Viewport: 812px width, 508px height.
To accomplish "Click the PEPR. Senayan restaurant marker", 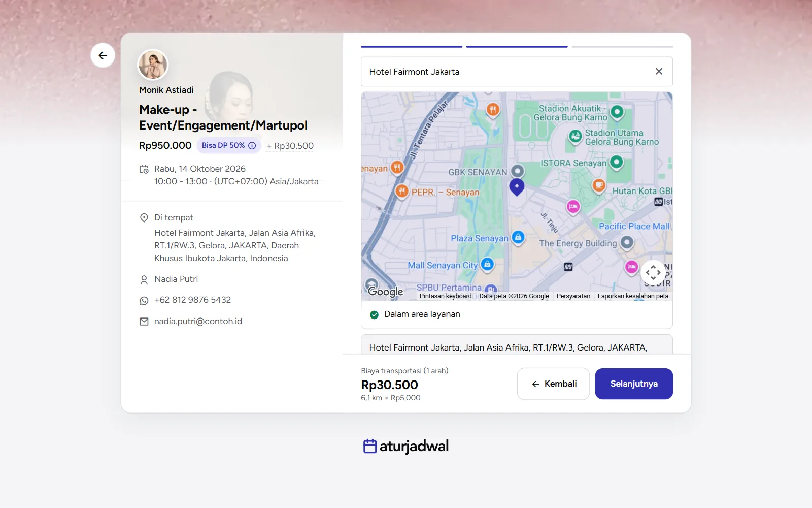I will [x=402, y=191].
